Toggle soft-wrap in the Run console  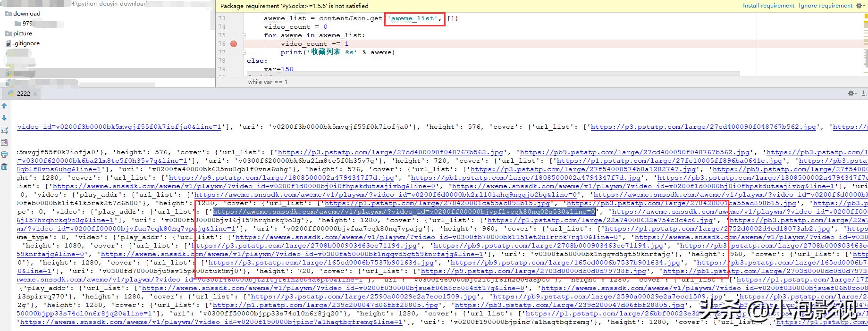4,130
